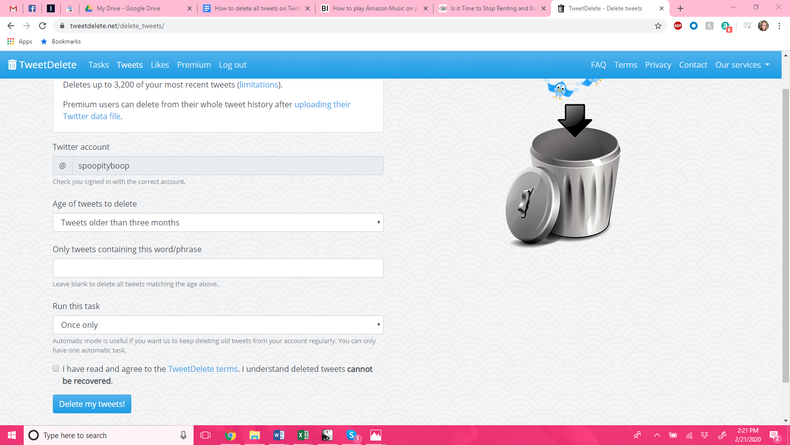
Task: Click the Type here to search box
Action: (x=108, y=435)
